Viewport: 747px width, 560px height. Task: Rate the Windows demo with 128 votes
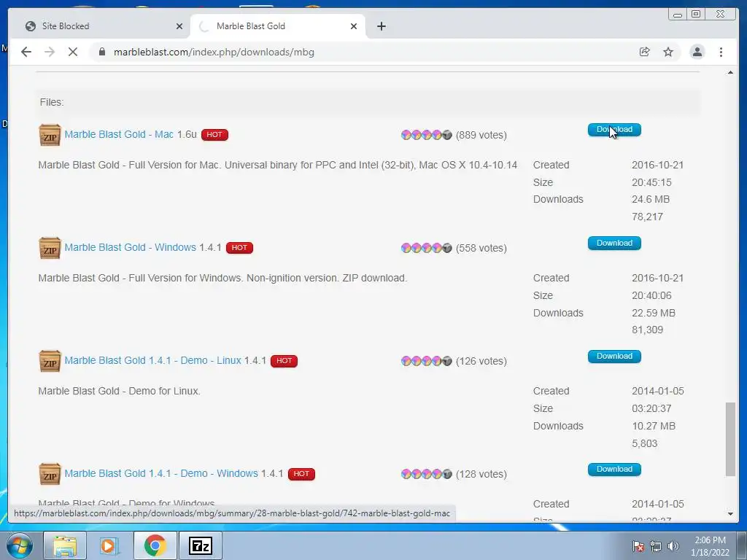(426, 474)
